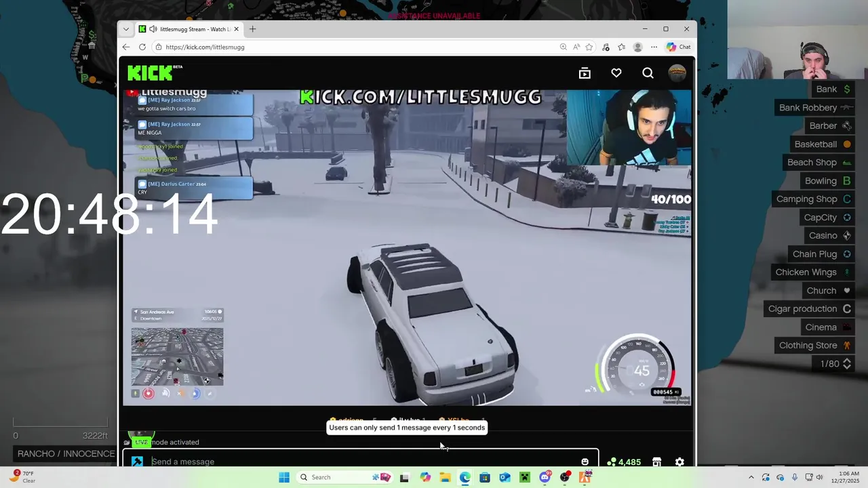Open Windows Start menu
868x488 pixels.
tap(284, 477)
